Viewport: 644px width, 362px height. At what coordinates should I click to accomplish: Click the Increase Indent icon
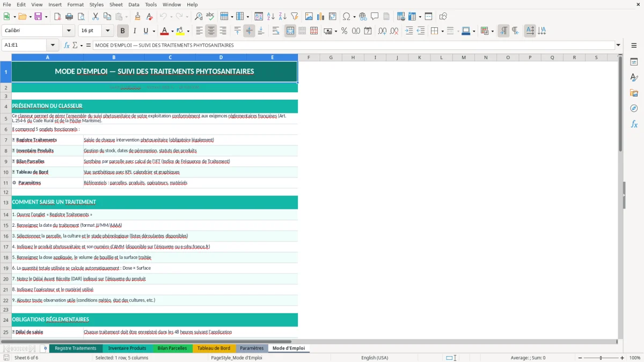pyautogui.click(x=409, y=31)
